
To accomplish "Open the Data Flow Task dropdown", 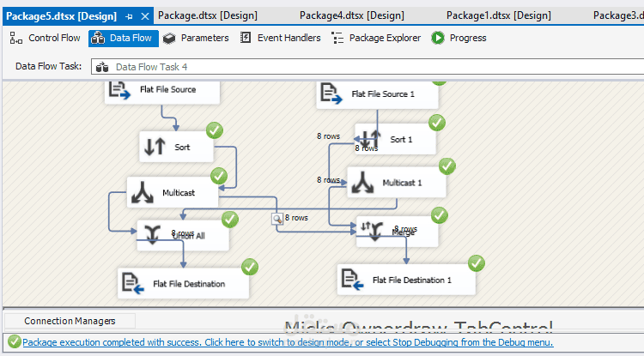I will [x=368, y=67].
